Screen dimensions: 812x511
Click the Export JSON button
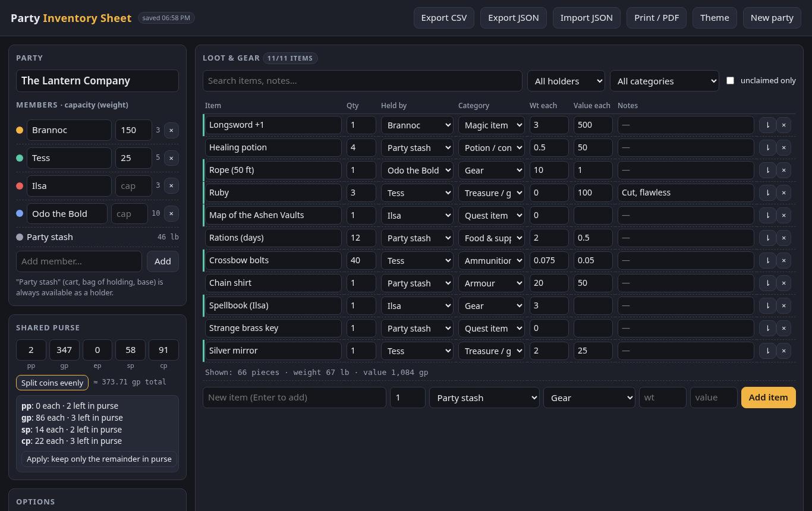click(x=514, y=18)
